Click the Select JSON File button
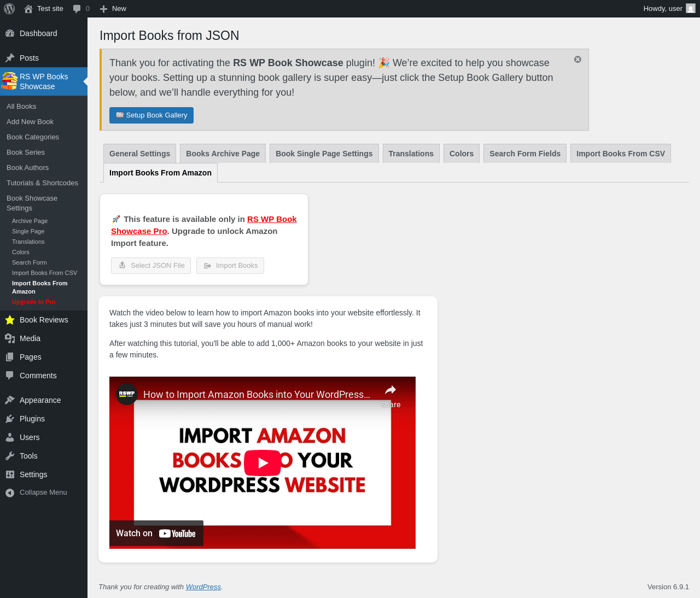The height and width of the screenshot is (598, 700). click(x=151, y=266)
